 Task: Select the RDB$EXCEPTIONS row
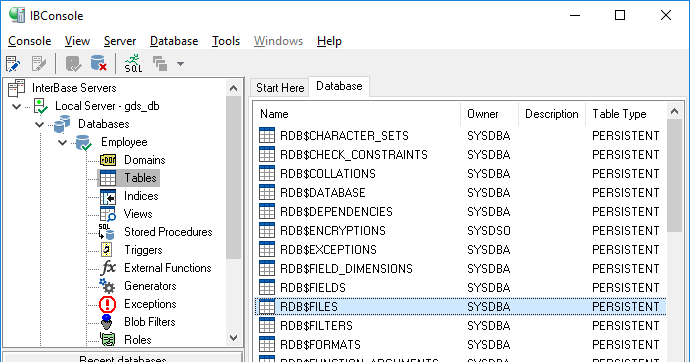click(x=460, y=250)
